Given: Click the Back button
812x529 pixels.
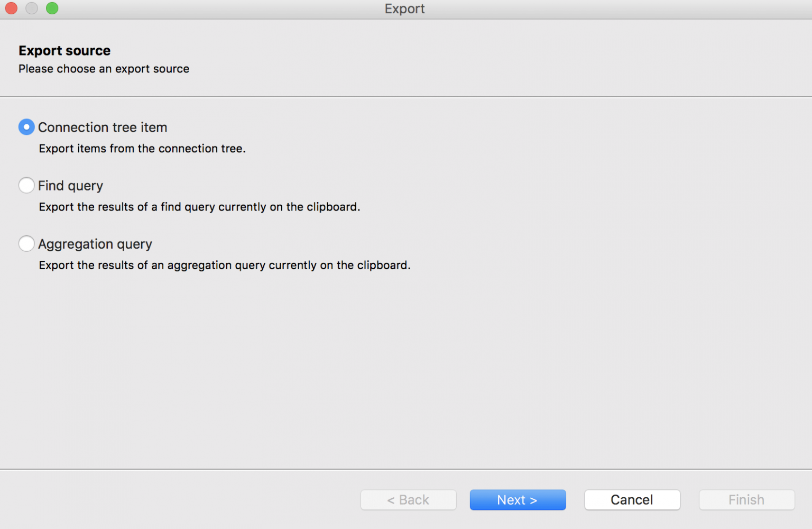Looking at the screenshot, I should [408, 499].
